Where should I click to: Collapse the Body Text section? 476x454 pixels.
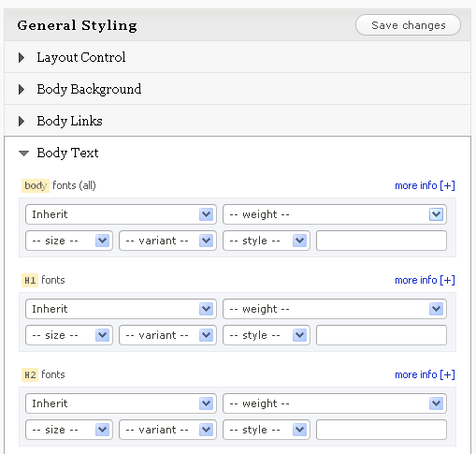[x=238, y=153]
